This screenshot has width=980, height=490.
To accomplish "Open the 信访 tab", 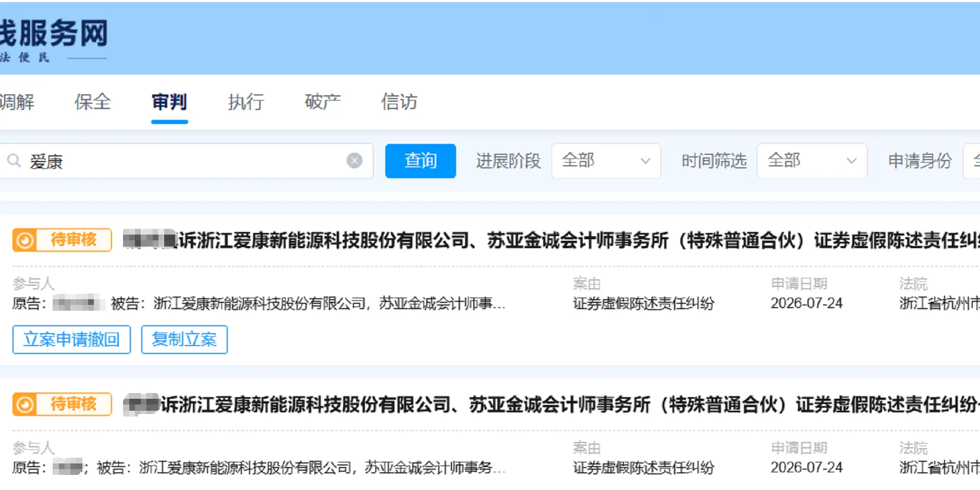I will point(399,102).
